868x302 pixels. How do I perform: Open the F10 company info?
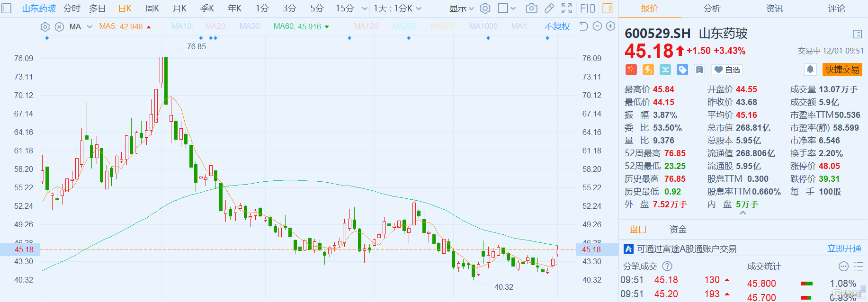[x=588, y=9]
